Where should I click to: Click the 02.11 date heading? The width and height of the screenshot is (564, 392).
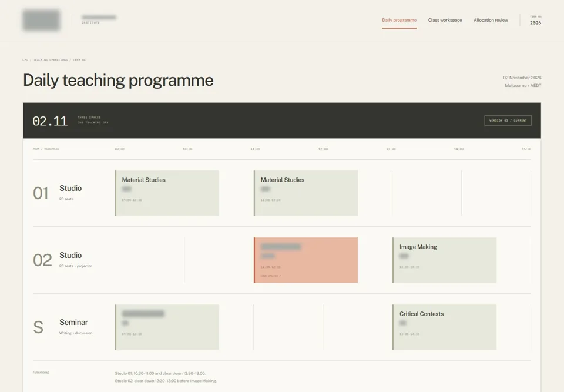(50, 121)
